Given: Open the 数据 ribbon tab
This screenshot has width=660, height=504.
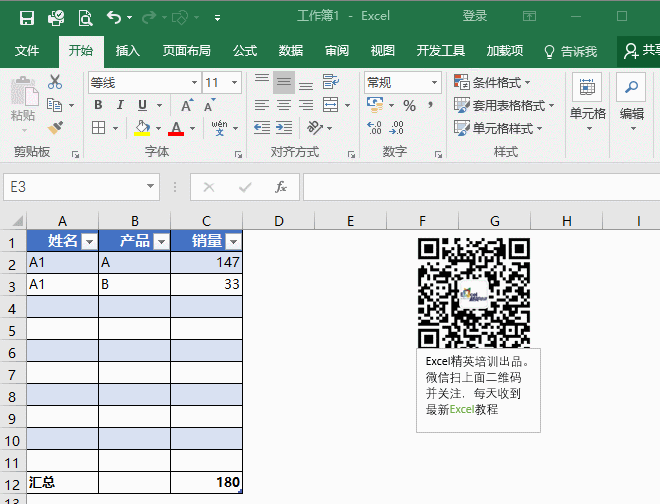Looking at the screenshot, I should (x=291, y=51).
